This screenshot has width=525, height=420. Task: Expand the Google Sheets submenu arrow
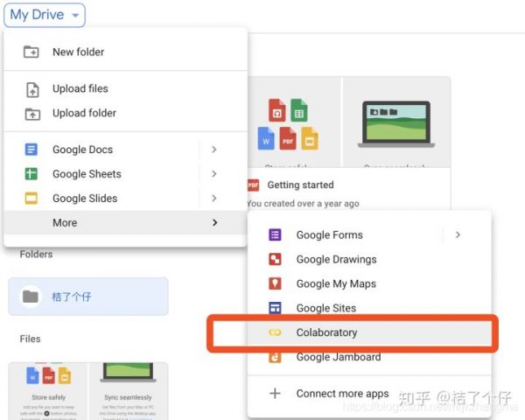pyautogui.click(x=213, y=174)
